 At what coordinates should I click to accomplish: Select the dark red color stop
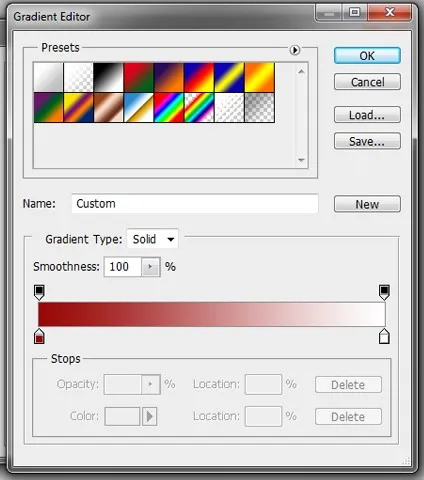(39, 336)
